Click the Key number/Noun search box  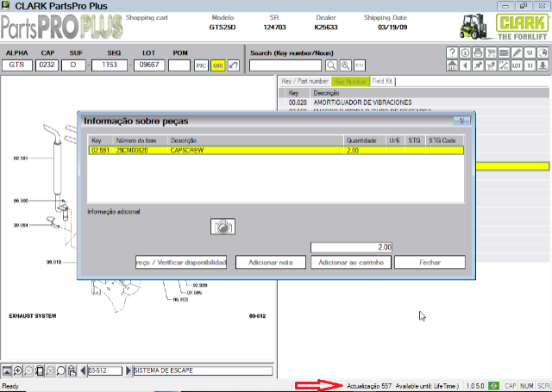click(x=285, y=65)
